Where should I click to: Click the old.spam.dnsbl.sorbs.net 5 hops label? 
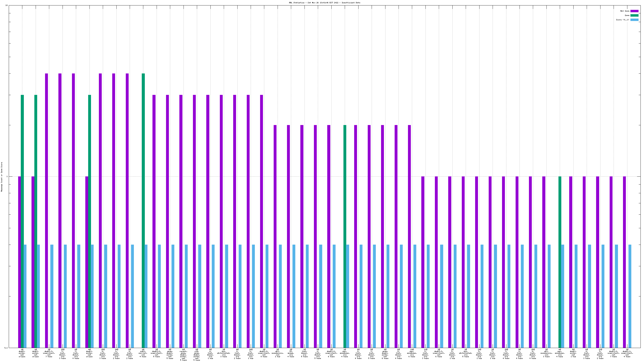coord(197,355)
